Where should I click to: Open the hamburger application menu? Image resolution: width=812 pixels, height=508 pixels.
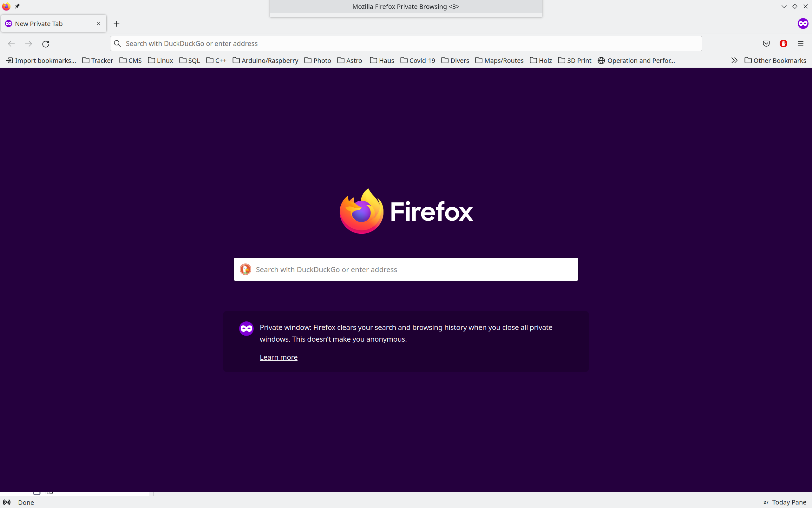point(801,44)
